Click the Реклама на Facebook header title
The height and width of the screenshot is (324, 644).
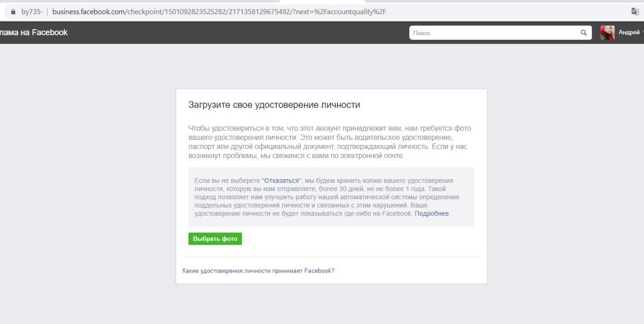[x=34, y=32]
